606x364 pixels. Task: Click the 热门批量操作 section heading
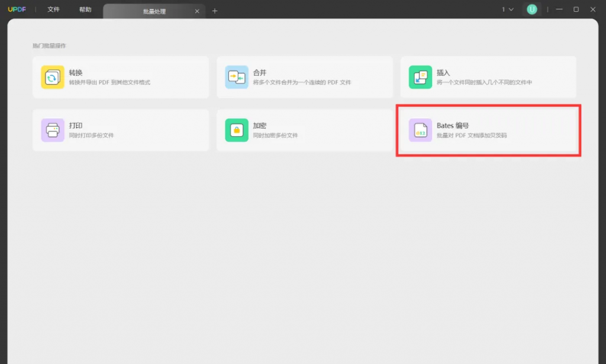point(50,46)
